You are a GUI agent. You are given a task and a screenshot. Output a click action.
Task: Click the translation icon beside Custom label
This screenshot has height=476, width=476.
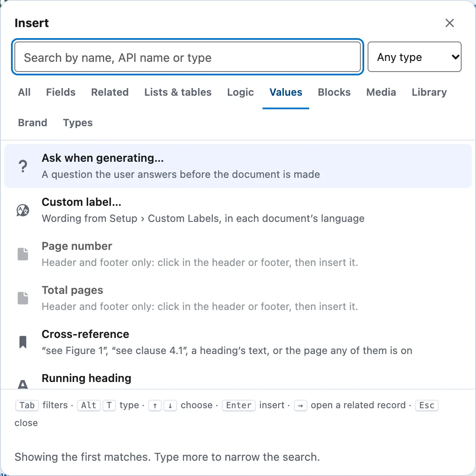[x=23, y=210]
